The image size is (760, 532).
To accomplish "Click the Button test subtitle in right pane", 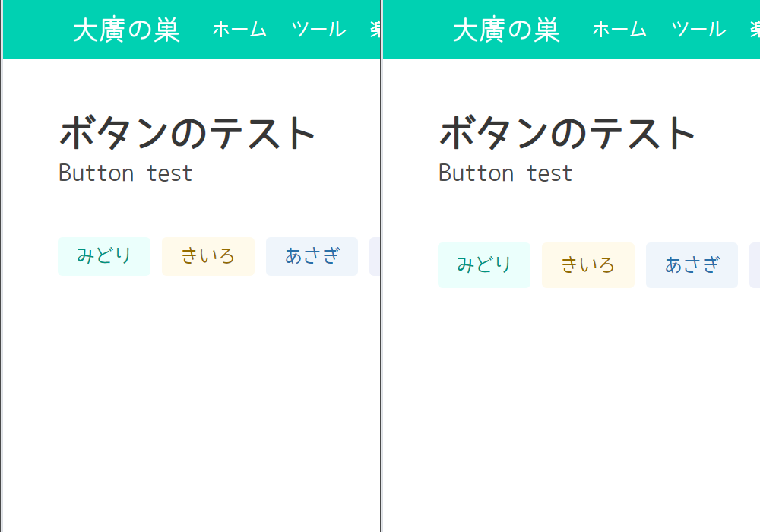I will pyautogui.click(x=505, y=173).
